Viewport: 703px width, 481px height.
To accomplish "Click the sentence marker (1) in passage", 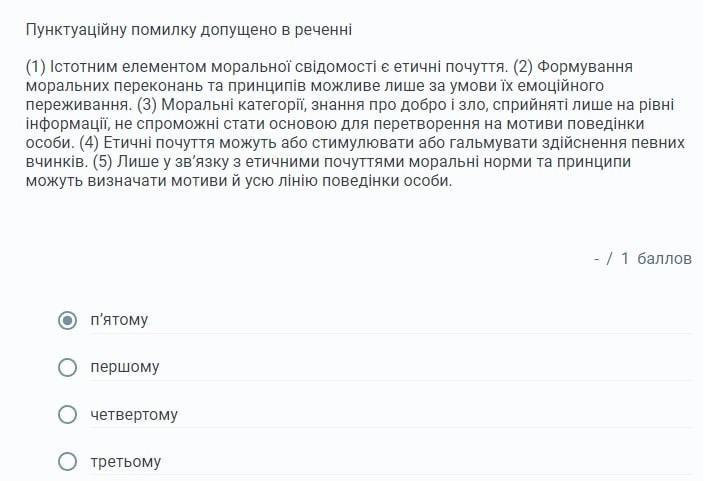I will 36,67.
